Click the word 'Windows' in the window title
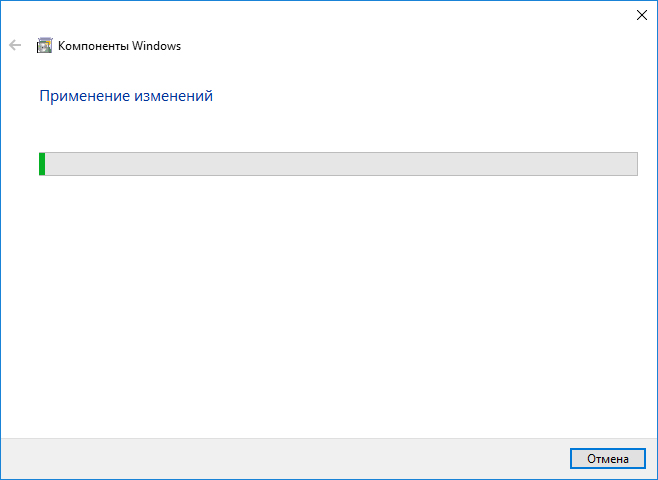This screenshot has width=658, height=480. (156, 46)
